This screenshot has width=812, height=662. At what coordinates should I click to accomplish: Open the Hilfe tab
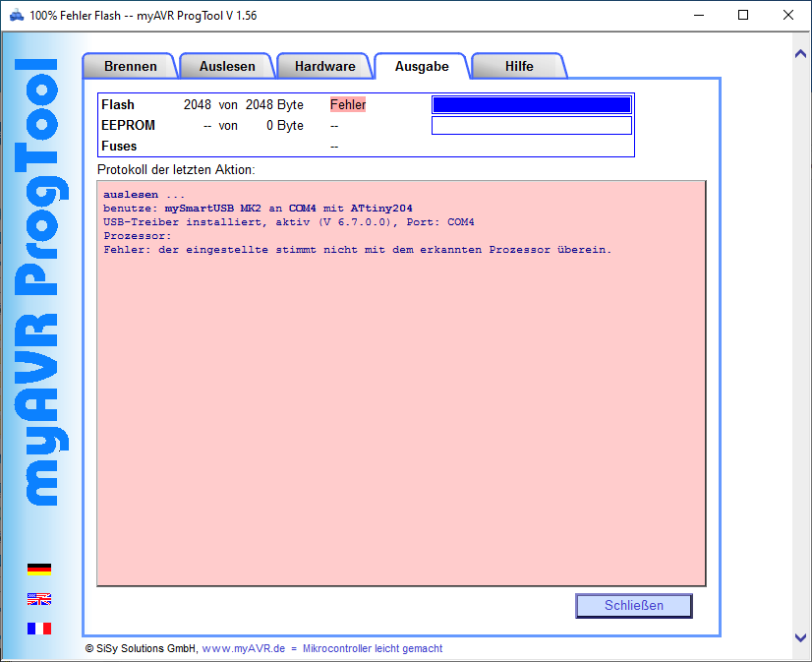(519, 66)
